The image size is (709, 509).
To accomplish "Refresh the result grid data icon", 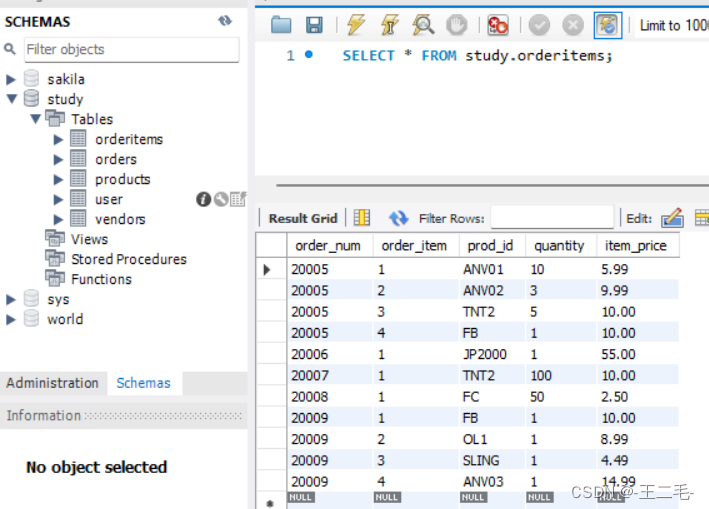I will tap(398, 218).
